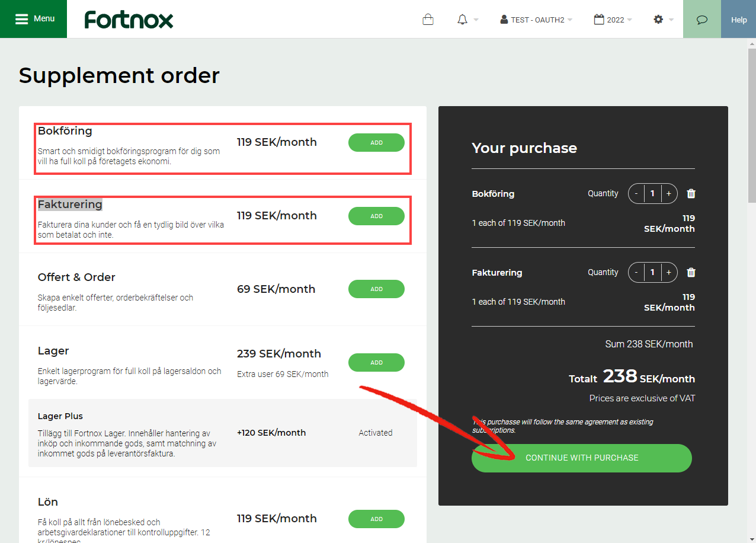Open the settings gear icon

(x=658, y=19)
